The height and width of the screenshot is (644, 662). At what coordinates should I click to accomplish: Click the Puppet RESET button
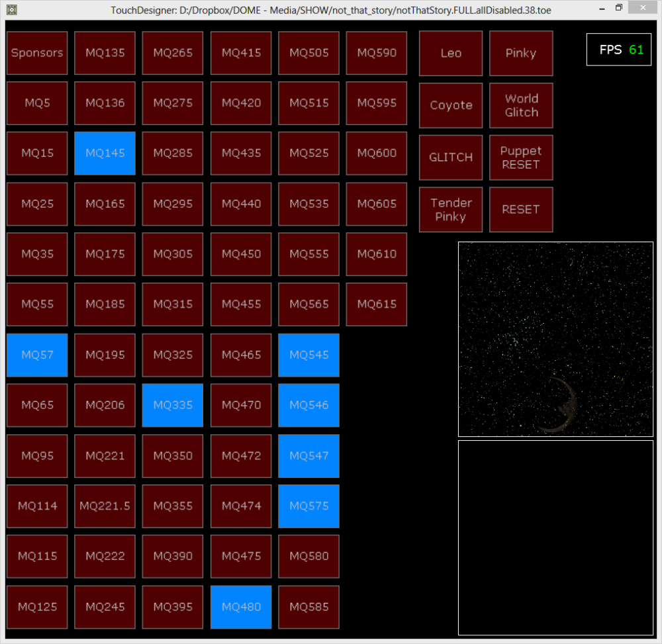point(521,158)
